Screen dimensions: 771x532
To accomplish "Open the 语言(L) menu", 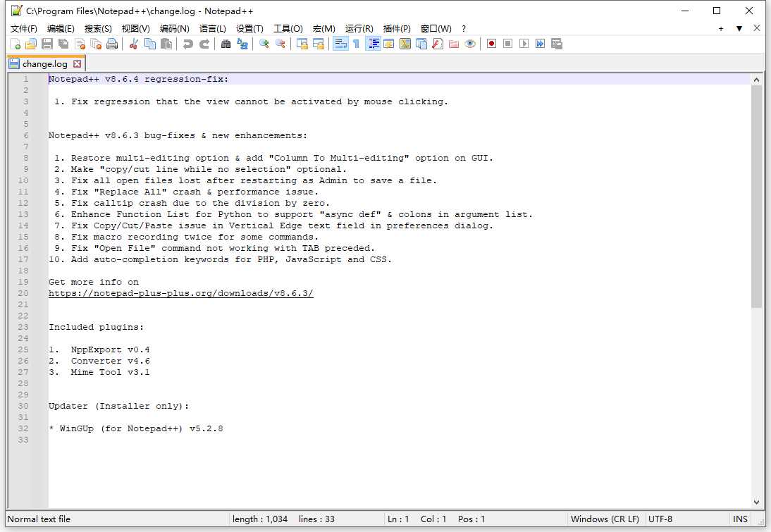I will [212, 28].
